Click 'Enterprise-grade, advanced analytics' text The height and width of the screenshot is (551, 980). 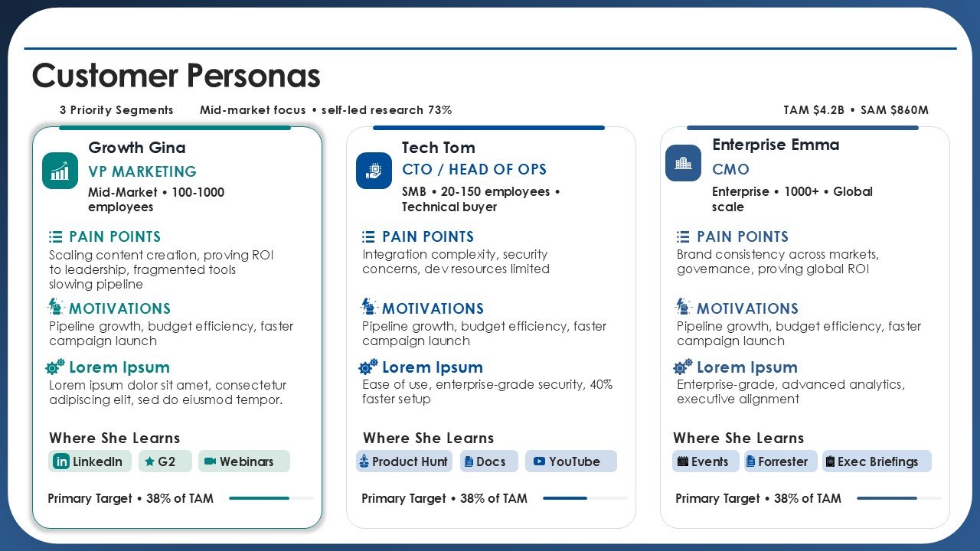[791, 385]
